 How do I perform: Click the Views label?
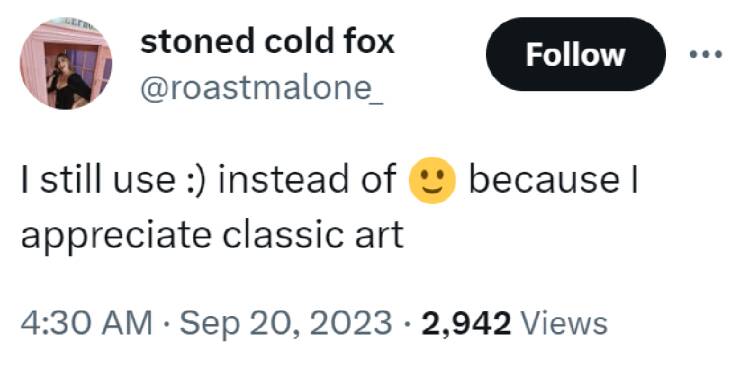563,324
